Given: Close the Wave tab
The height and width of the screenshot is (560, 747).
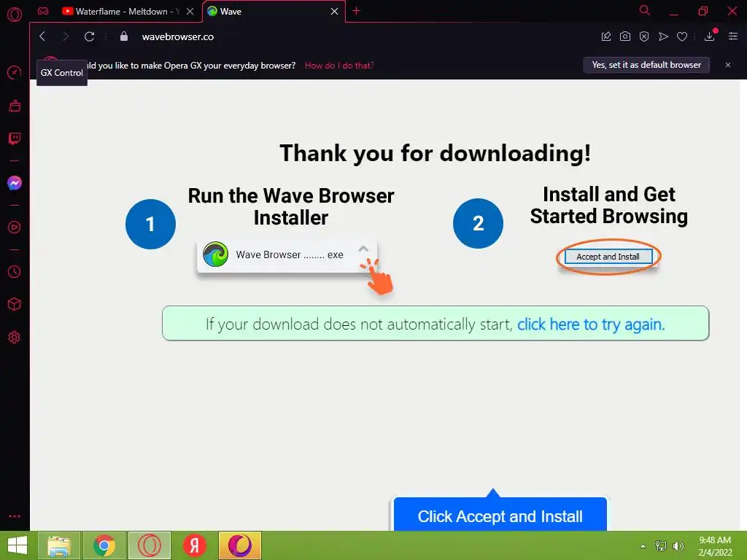Looking at the screenshot, I should 334,12.
